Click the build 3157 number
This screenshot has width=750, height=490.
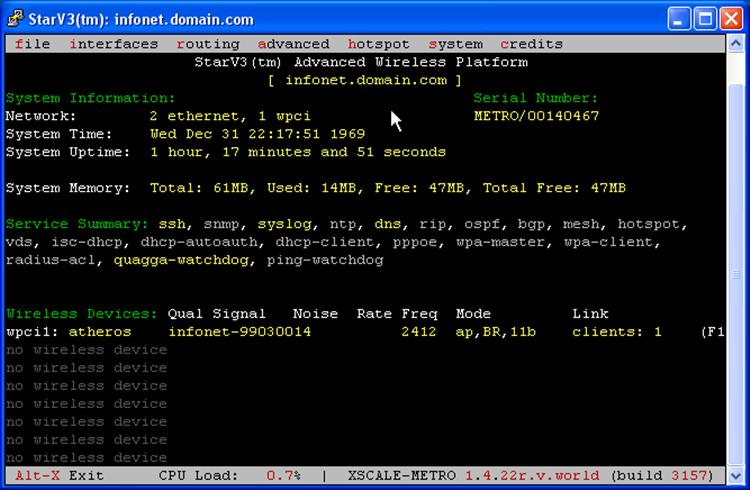688,476
